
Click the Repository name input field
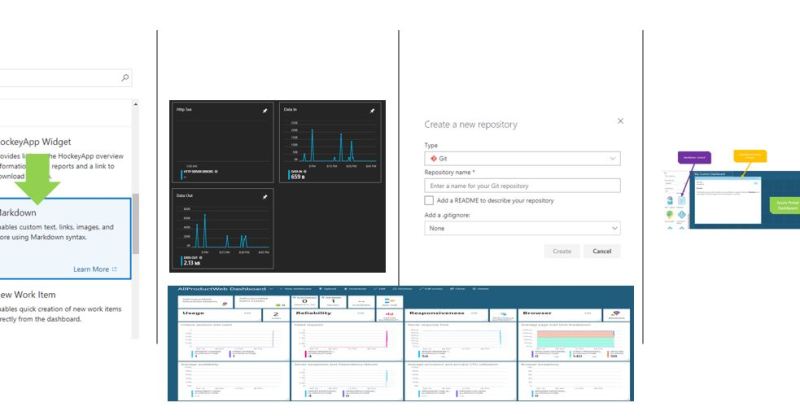coord(522,186)
